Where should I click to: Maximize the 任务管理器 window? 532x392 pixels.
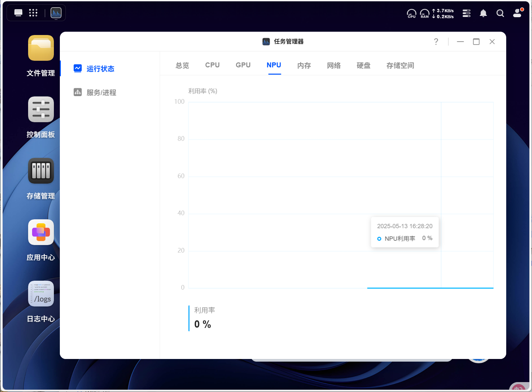476,42
